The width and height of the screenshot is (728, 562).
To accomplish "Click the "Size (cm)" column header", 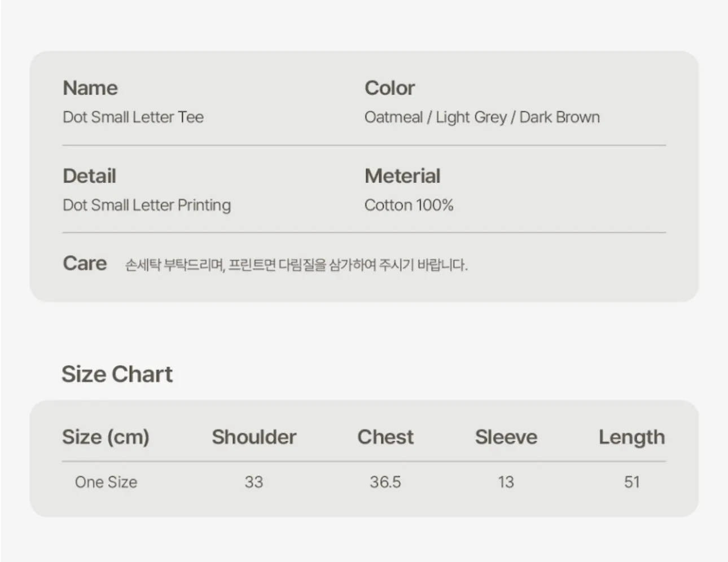I will tap(106, 437).
